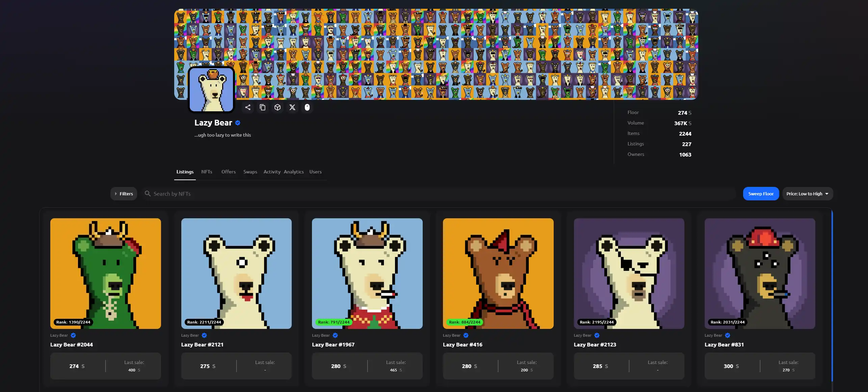Switch to the Activity tab
Image resolution: width=868 pixels, height=392 pixels.
coord(272,172)
